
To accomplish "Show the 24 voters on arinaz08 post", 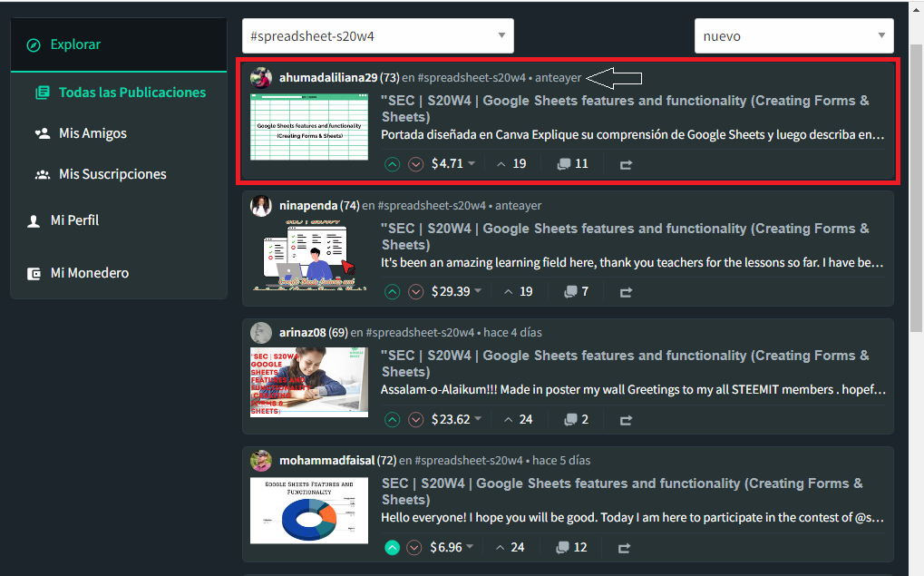I will (x=518, y=420).
